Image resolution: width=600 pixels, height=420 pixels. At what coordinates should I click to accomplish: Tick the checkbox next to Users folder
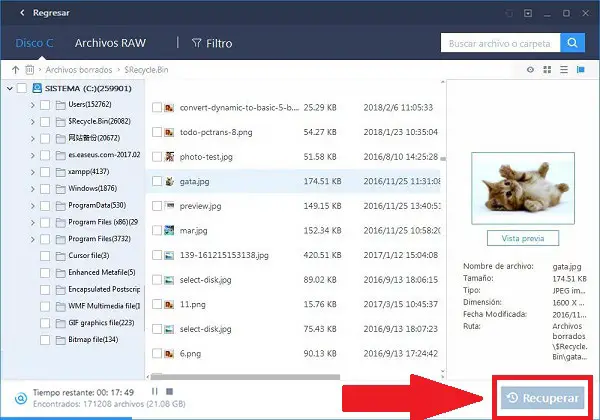[45, 104]
